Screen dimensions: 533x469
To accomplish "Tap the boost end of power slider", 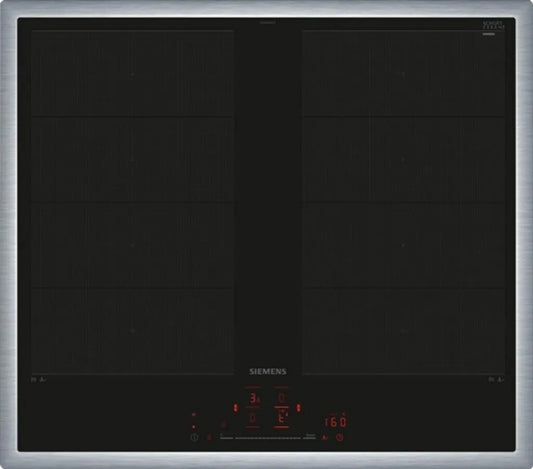I will coord(310,437).
